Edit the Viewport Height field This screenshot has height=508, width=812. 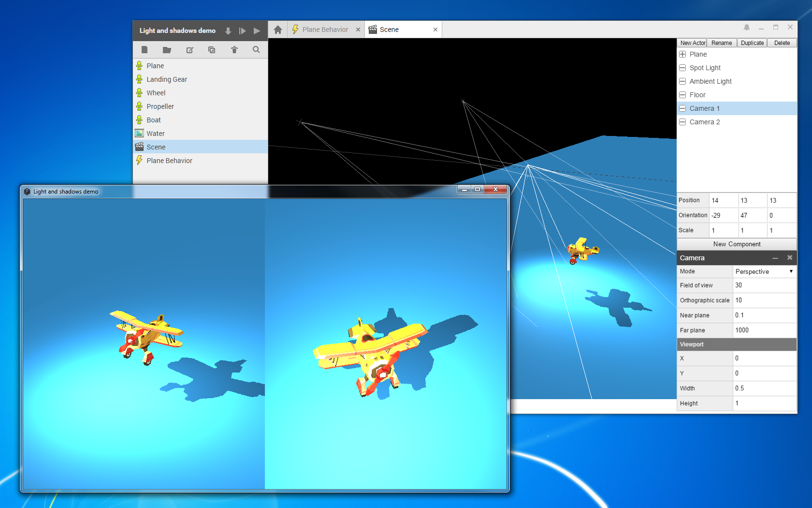click(x=765, y=403)
